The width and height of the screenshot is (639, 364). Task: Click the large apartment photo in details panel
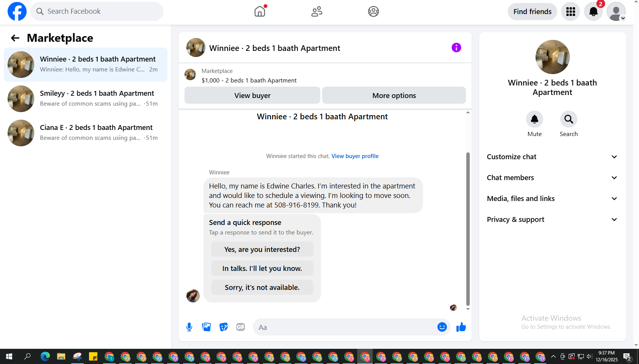[x=552, y=57]
